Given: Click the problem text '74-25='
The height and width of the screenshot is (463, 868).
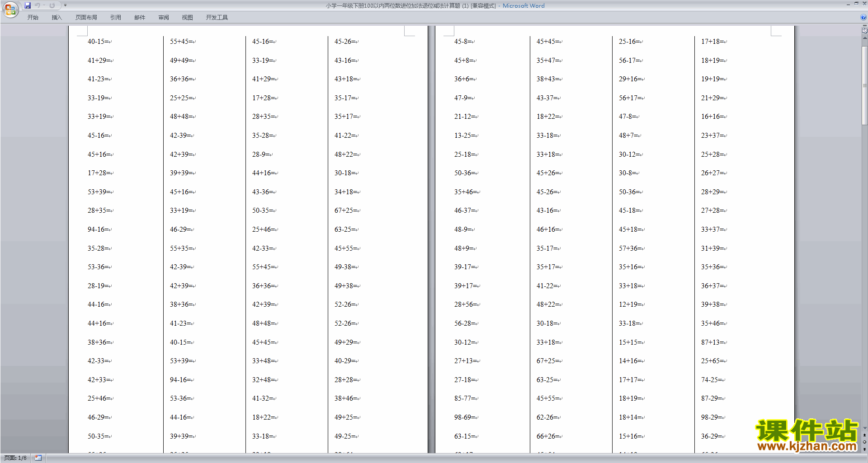Looking at the screenshot, I should (x=712, y=379).
